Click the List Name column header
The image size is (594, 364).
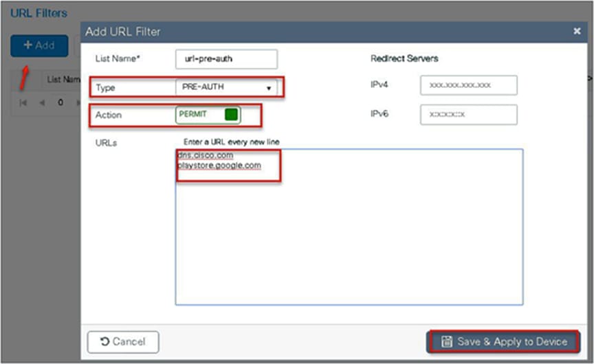click(63, 80)
